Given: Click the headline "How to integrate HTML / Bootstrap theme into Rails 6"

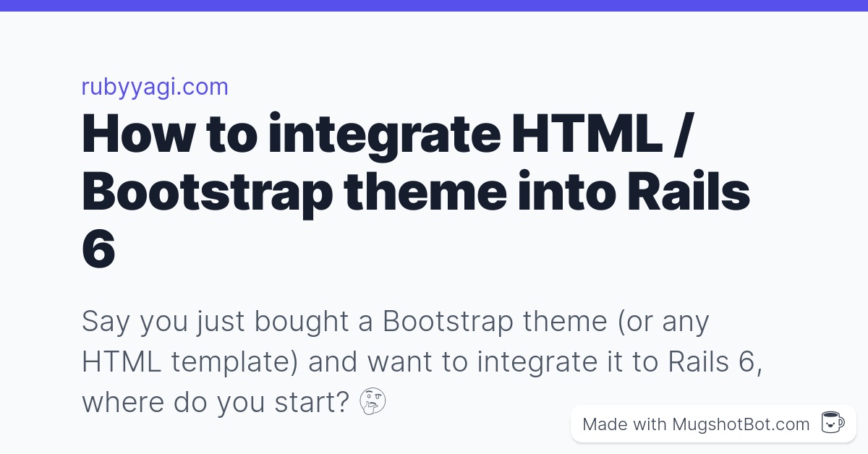Looking at the screenshot, I should tap(416, 190).
